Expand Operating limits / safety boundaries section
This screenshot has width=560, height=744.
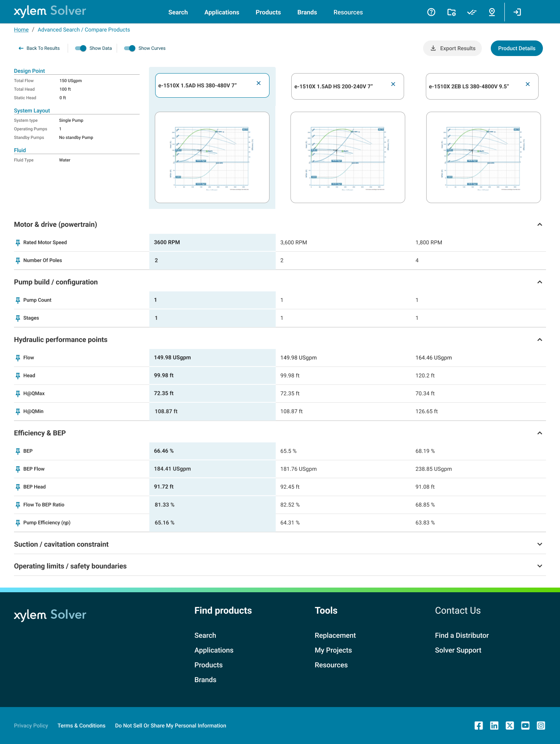pyautogui.click(x=540, y=566)
